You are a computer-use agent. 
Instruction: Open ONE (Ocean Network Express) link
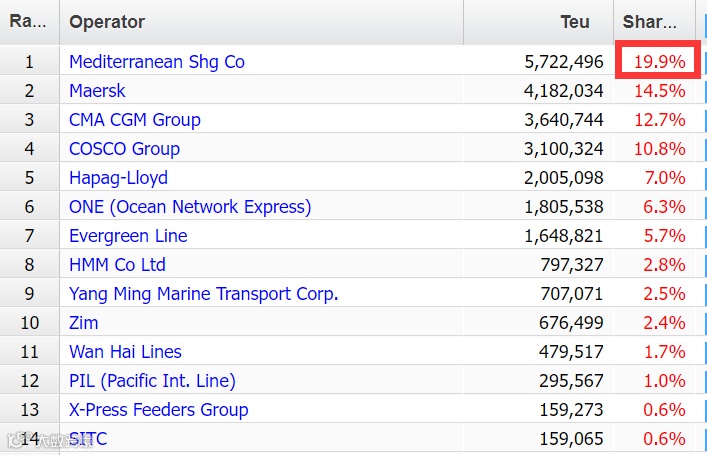click(190, 207)
